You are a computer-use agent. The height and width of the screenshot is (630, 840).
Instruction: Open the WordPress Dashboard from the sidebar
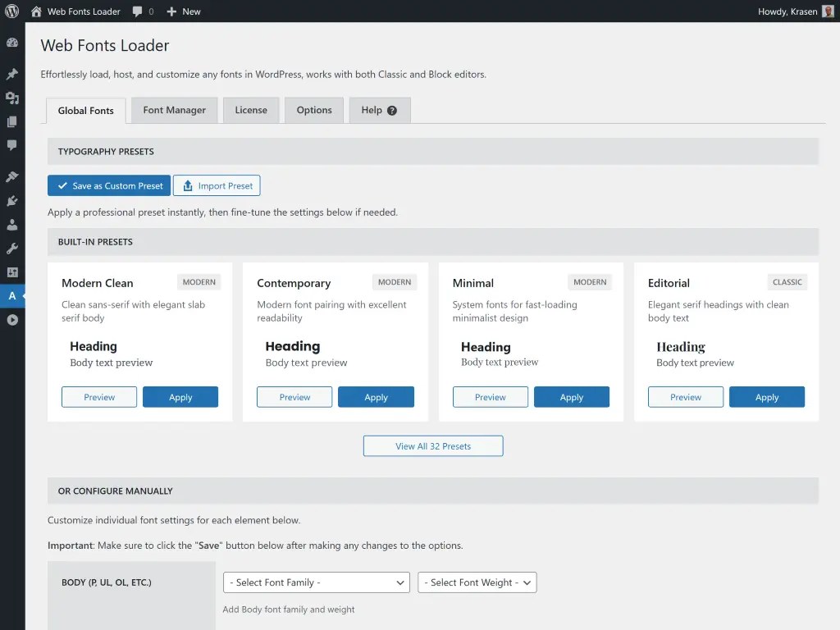pos(12,42)
